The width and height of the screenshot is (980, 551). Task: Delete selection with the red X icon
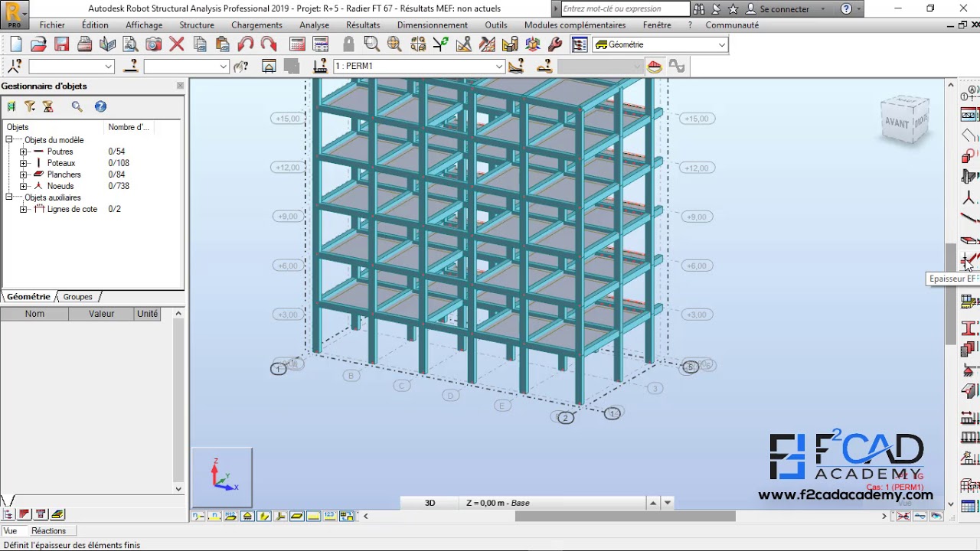pyautogui.click(x=177, y=44)
